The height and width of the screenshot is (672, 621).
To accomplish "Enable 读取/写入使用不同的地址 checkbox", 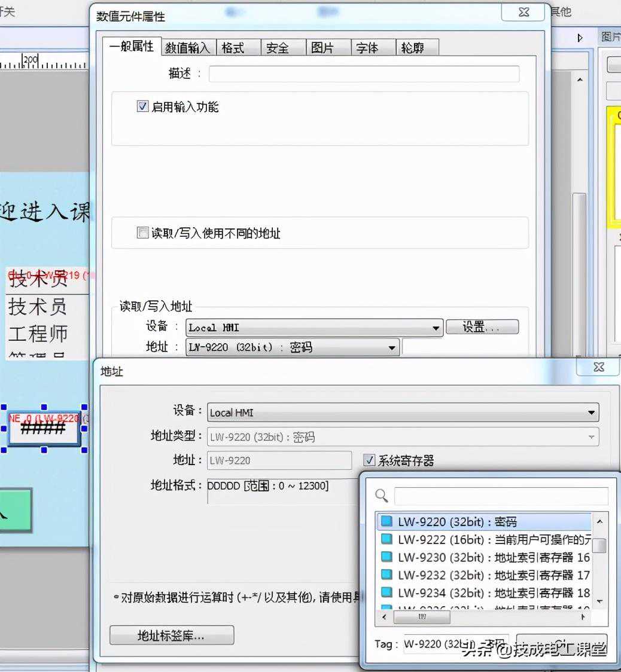I will [x=143, y=233].
